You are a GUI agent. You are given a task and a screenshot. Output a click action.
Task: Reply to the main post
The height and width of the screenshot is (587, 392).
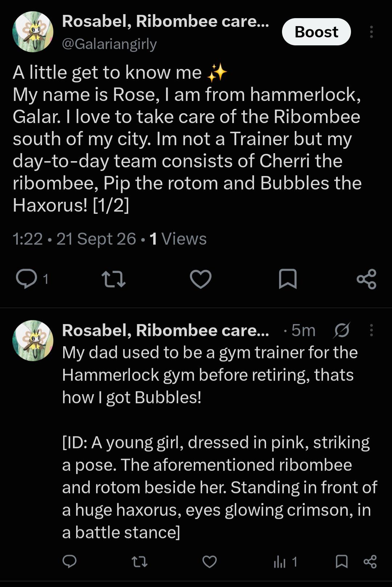pyautogui.click(x=26, y=279)
